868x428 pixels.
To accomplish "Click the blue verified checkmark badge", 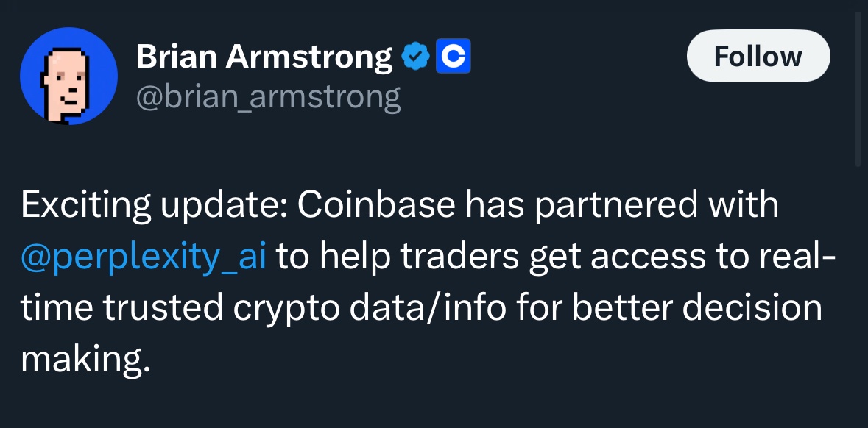I will pos(415,56).
